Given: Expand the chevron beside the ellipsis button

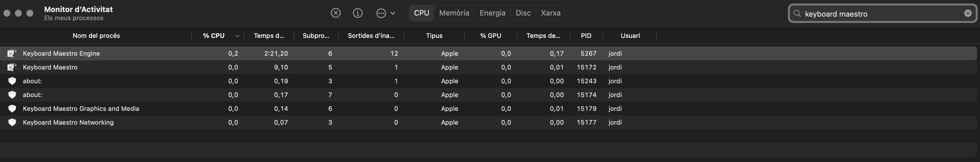Looking at the screenshot, I should [x=393, y=13].
